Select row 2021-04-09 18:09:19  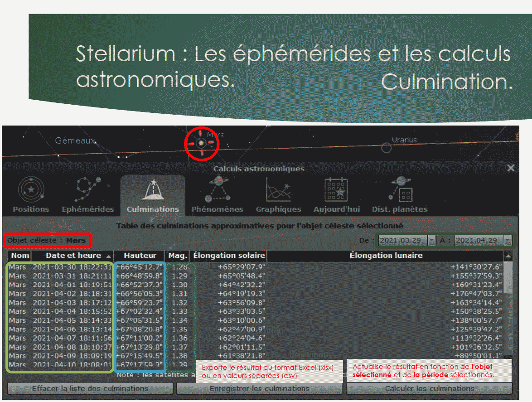coord(256,356)
